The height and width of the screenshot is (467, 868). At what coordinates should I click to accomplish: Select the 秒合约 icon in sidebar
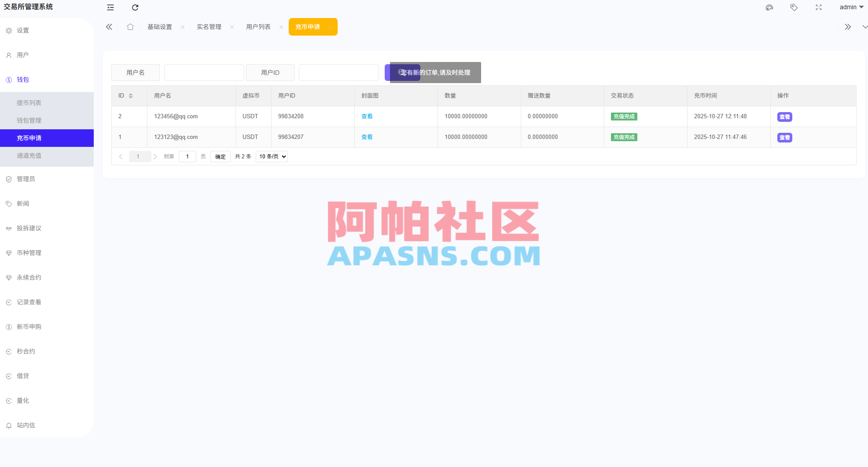pos(8,351)
